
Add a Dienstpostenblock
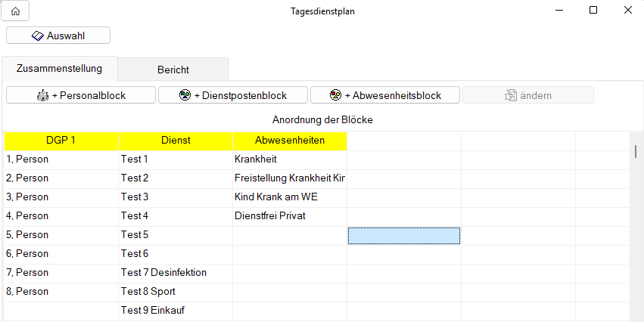233,95
